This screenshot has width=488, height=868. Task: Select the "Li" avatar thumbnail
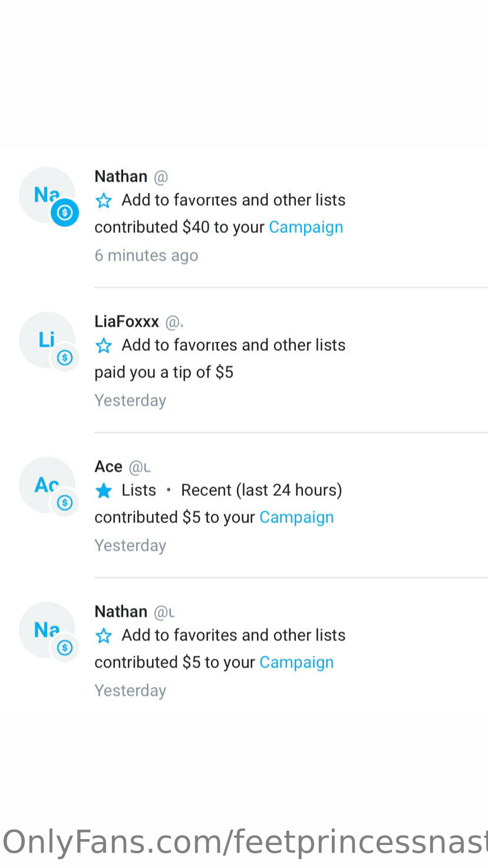point(47,340)
